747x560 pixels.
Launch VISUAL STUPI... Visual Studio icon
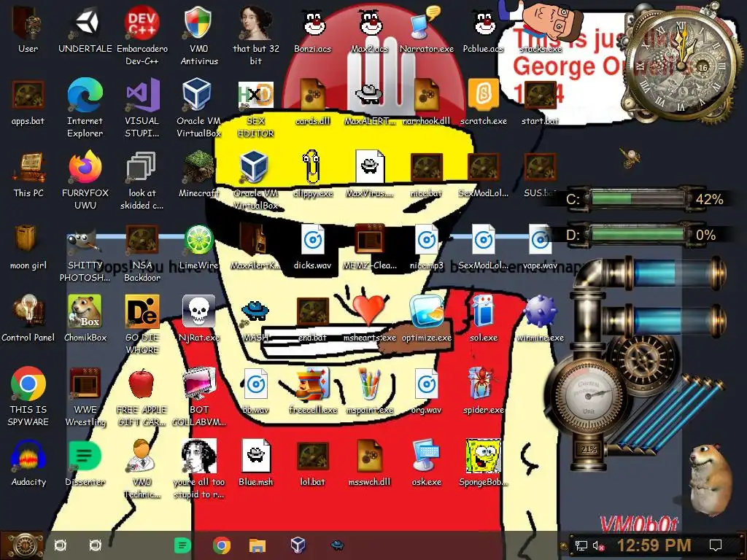click(x=142, y=96)
